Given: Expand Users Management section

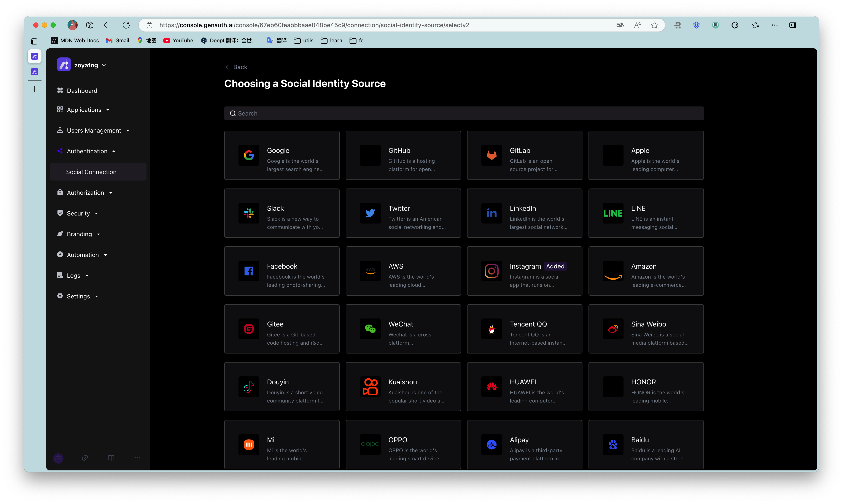Looking at the screenshot, I should pos(94,130).
